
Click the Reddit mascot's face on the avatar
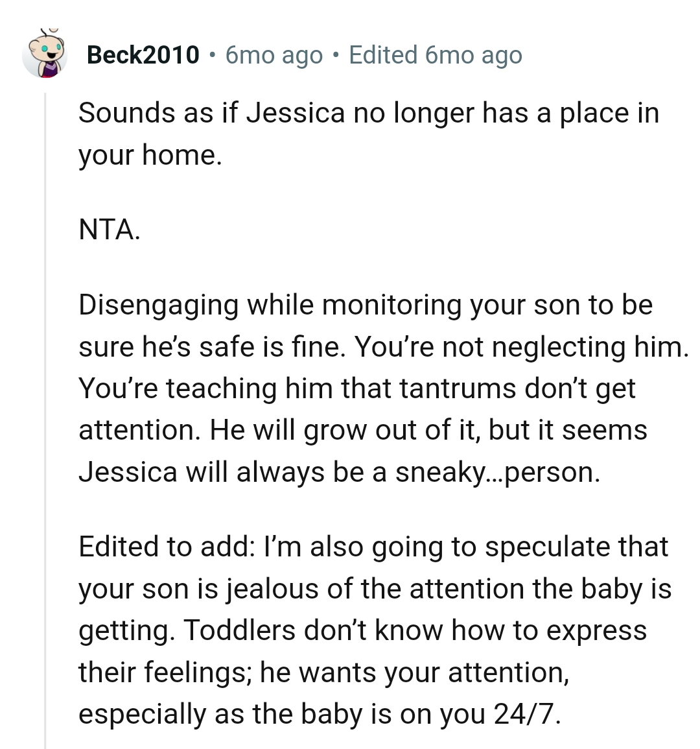(x=47, y=49)
